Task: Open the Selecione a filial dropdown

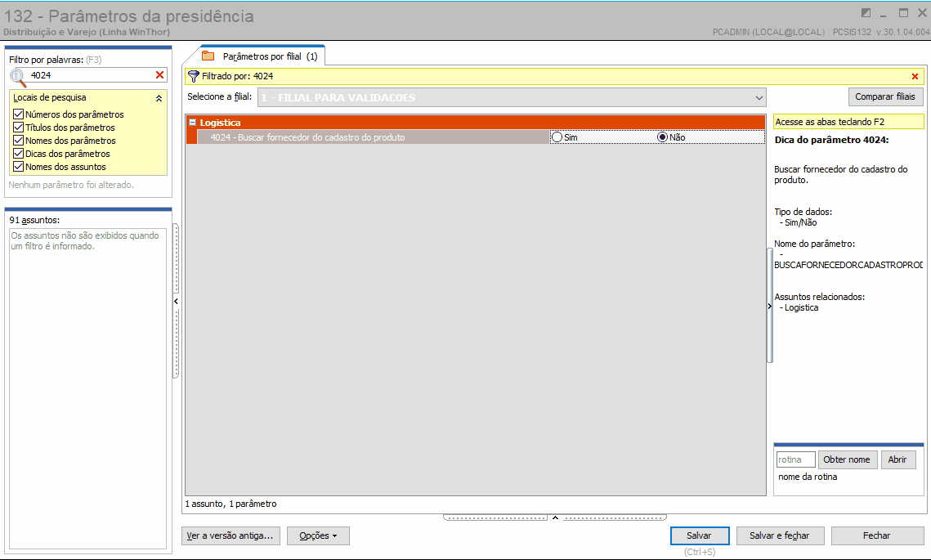Action: [759, 97]
